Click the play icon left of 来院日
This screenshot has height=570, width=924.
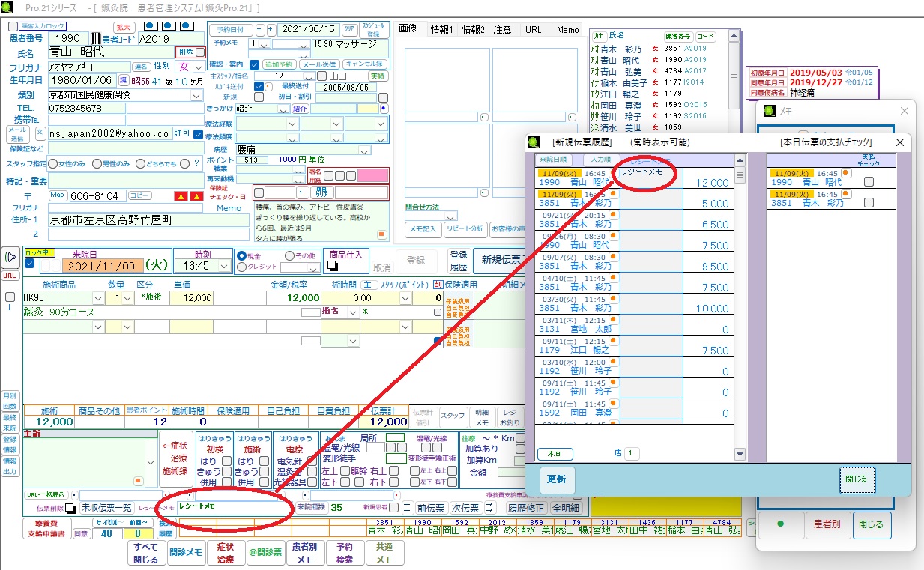click(10, 258)
